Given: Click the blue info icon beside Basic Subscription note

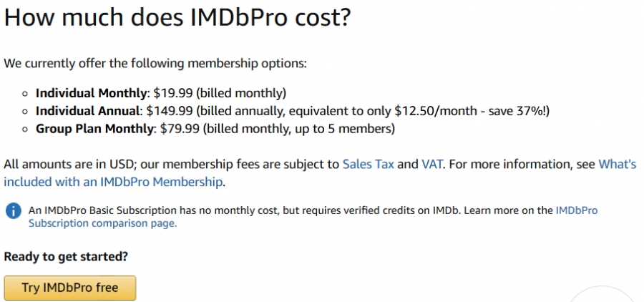Looking at the screenshot, I should [13, 211].
